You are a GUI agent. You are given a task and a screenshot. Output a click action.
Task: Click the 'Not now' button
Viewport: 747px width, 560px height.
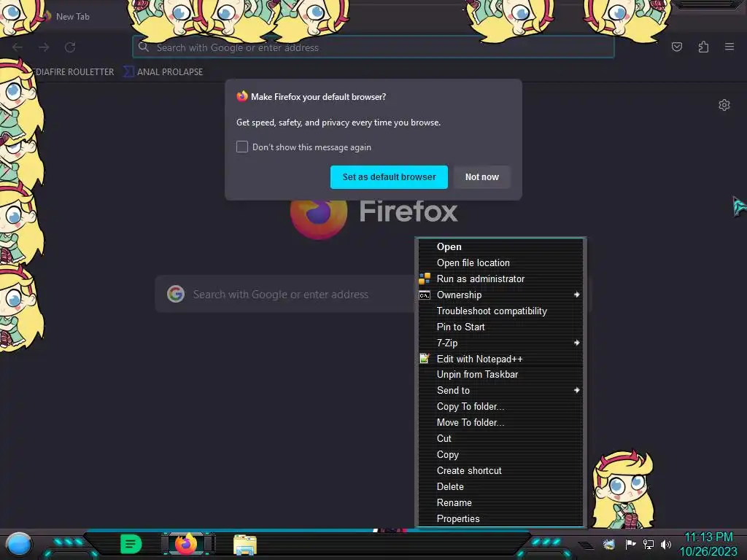pyautogui.click(x=481, y=176)
